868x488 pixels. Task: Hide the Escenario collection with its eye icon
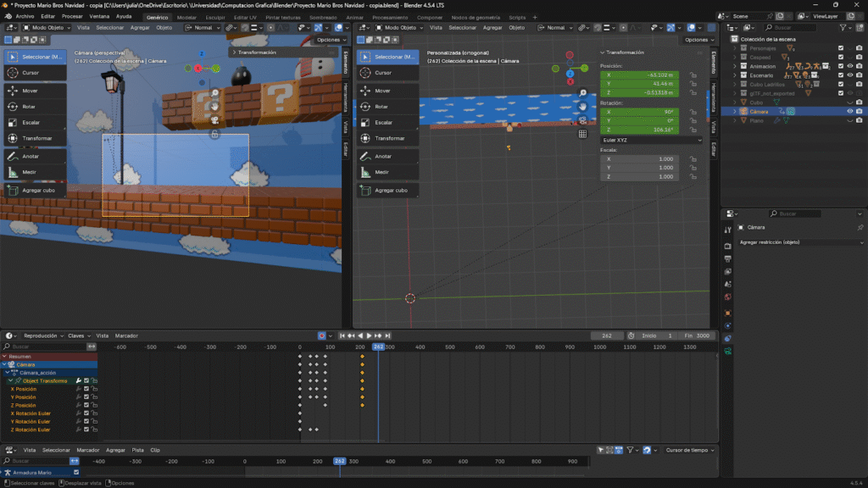849,75
